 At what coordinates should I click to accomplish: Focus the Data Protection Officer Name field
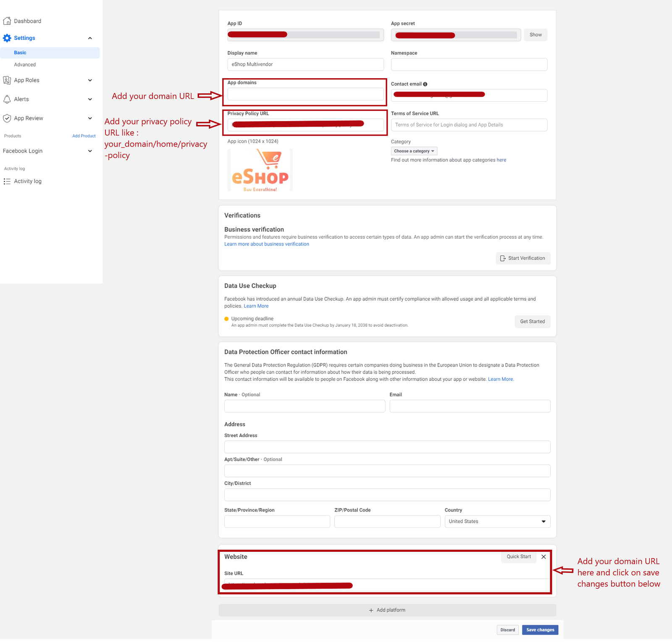click(x=304, y=406)
